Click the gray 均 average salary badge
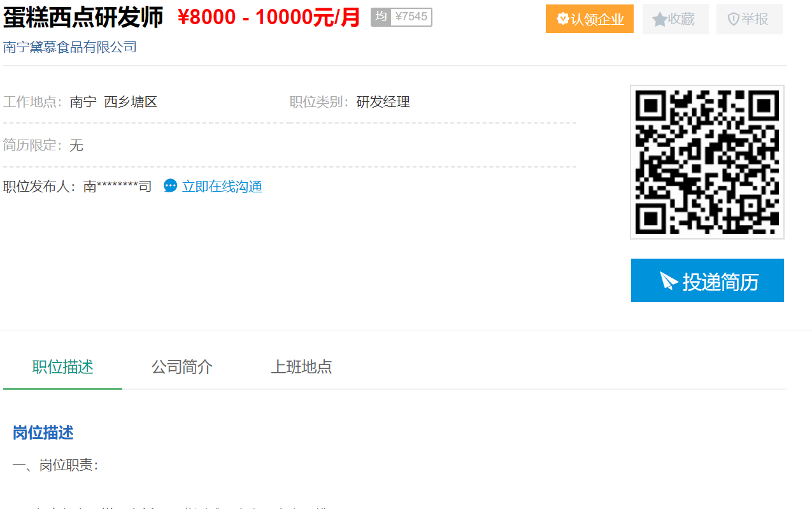The width and height of the screenshot is (812, 509). tap(380, 17)
